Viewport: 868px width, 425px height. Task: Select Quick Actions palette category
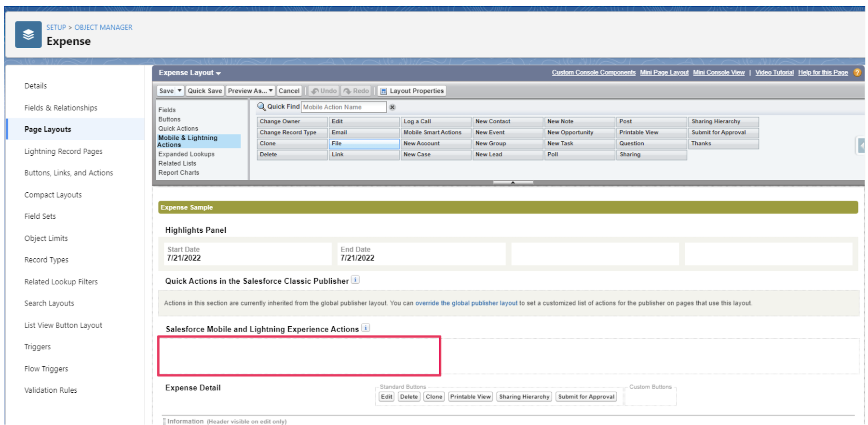click(x=178, y=129)
